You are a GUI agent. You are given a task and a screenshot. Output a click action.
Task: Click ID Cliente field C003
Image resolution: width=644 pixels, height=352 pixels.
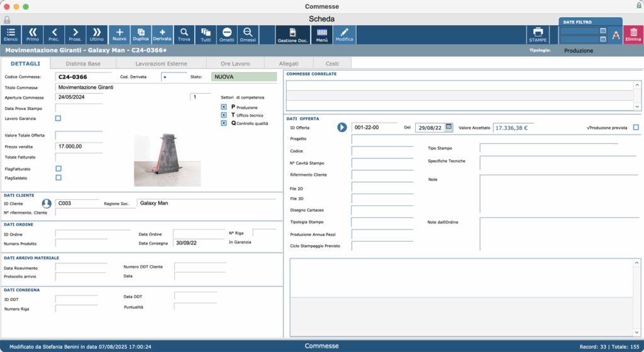(x=77, y=203)
